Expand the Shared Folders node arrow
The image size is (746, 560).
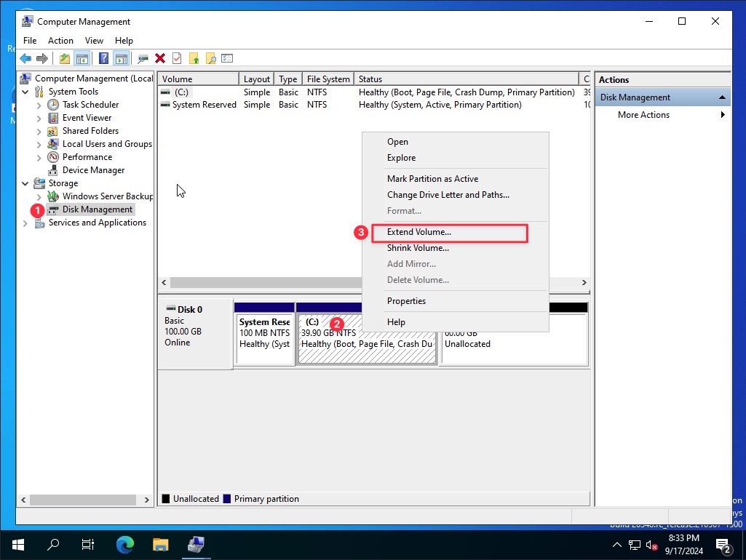coord(39,131)
